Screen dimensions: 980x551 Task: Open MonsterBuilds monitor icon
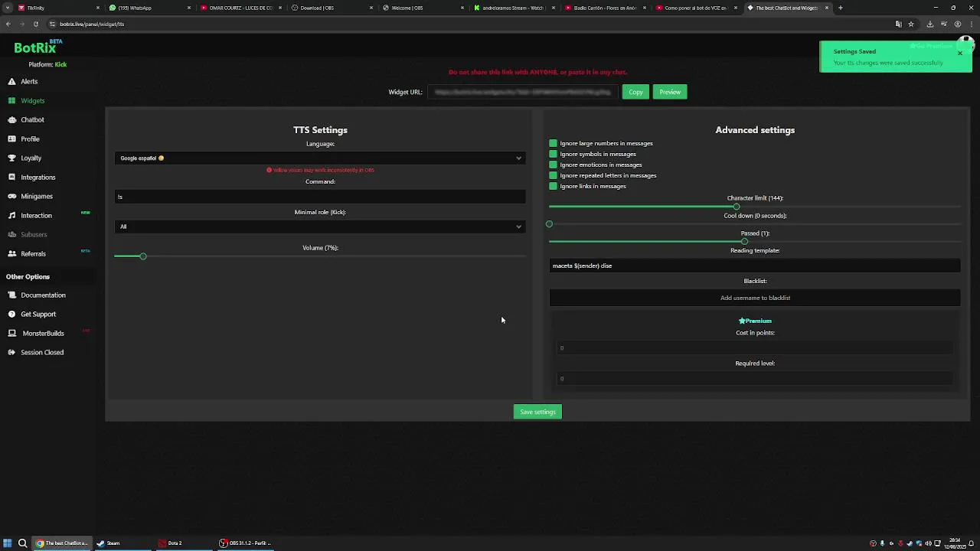point(12,333)
